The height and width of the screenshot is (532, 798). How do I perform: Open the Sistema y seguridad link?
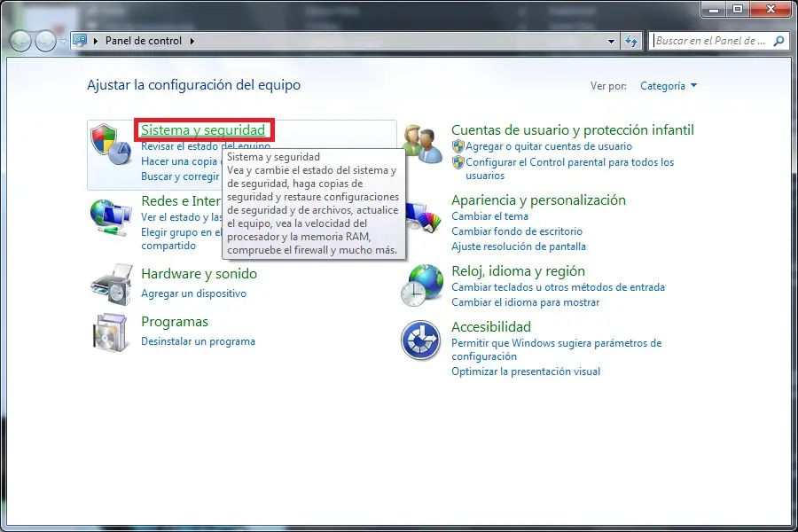203,129
